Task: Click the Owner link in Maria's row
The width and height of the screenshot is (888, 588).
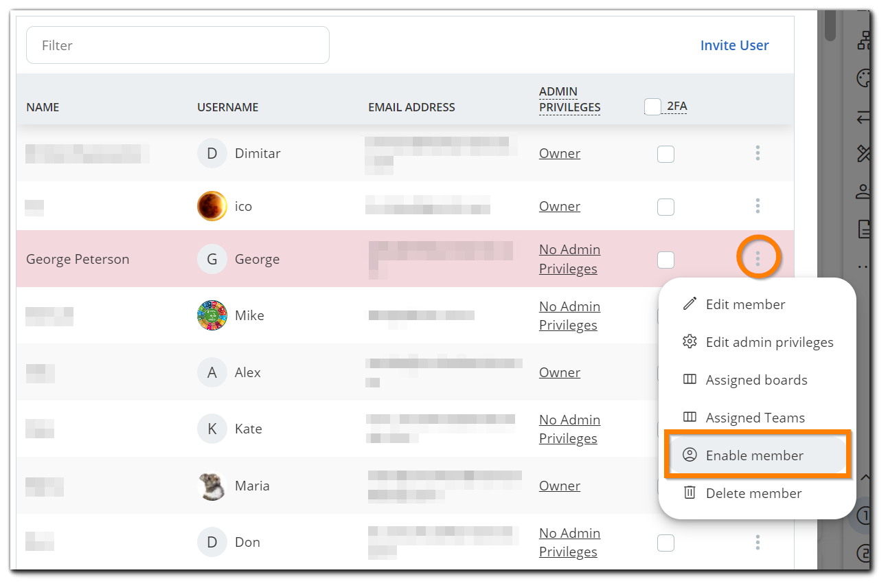Action: (559, 486)
